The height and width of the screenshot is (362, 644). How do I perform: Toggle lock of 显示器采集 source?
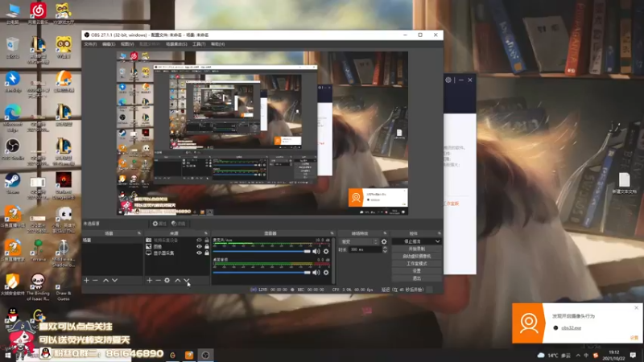(x=207, y=253)
